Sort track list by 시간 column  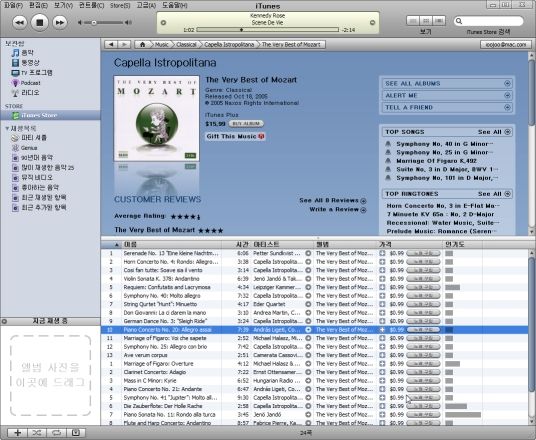point(236,244)
